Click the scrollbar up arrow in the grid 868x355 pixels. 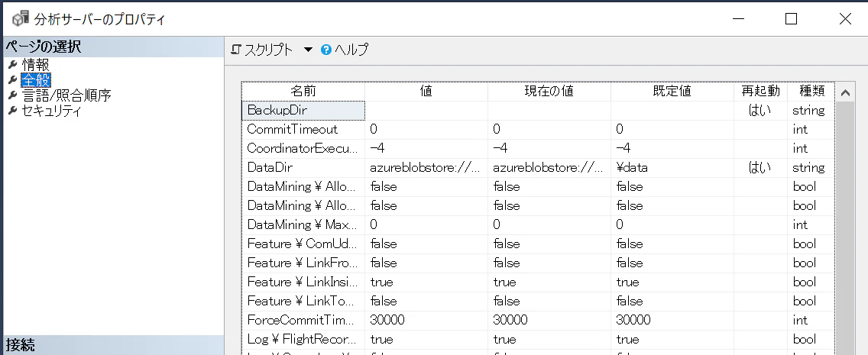pos(845,92)
